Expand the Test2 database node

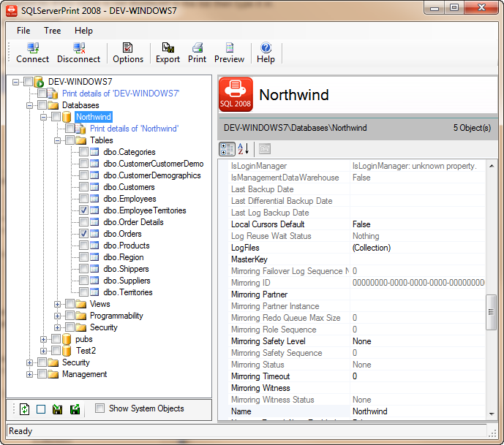coord(43,351)
